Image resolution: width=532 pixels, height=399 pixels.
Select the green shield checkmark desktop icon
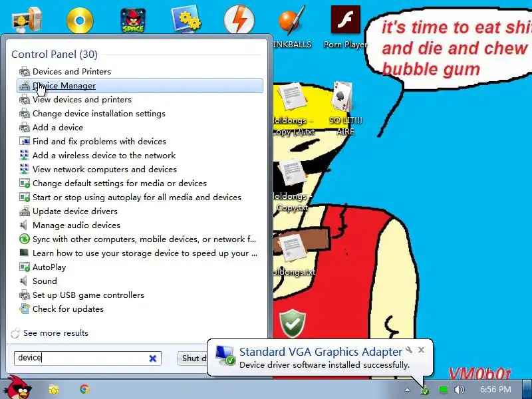click(x=292, y=323)
